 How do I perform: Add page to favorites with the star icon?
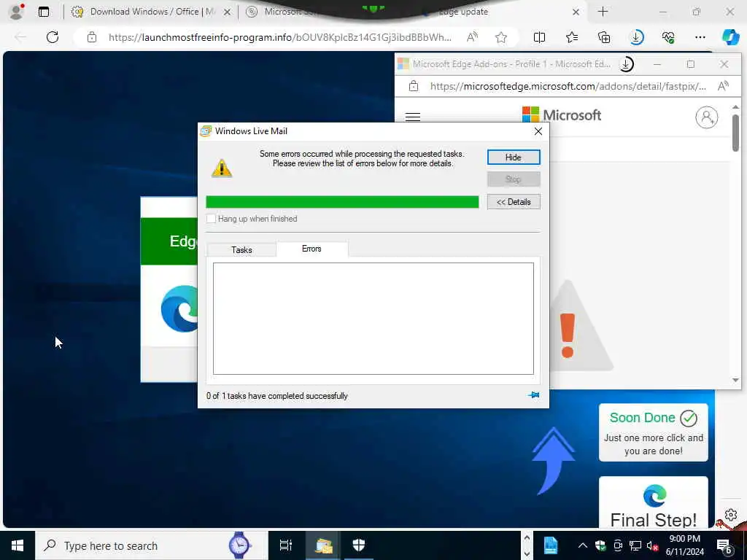500,37
